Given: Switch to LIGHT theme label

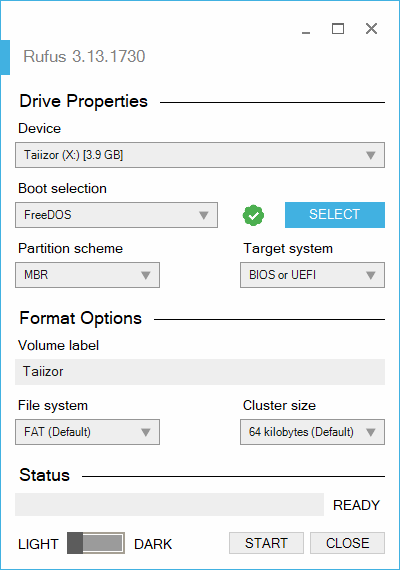Looking at the screenshot, I should point(38,544).
